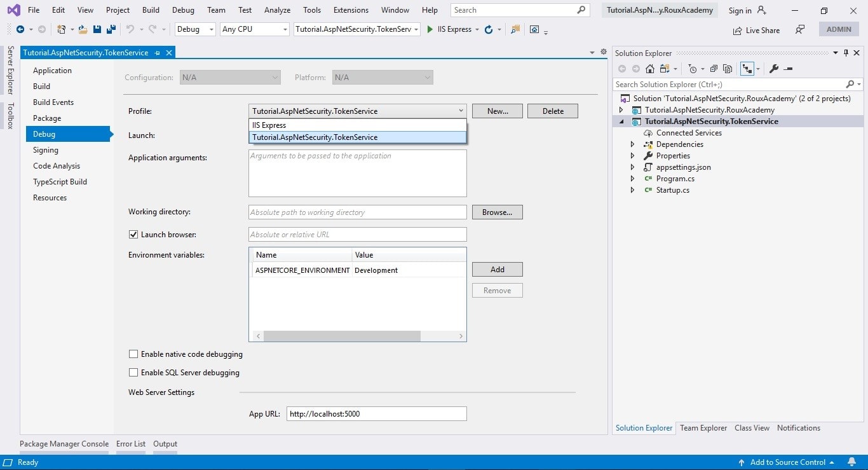
Task: Click the Home icon in Solution Explorer
Action: 649,69
